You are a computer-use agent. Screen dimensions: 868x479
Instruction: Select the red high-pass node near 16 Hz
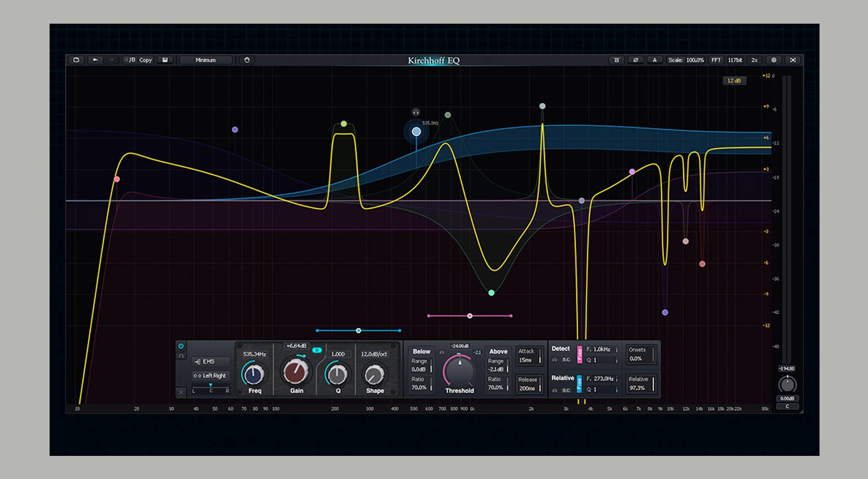[117, 179]
